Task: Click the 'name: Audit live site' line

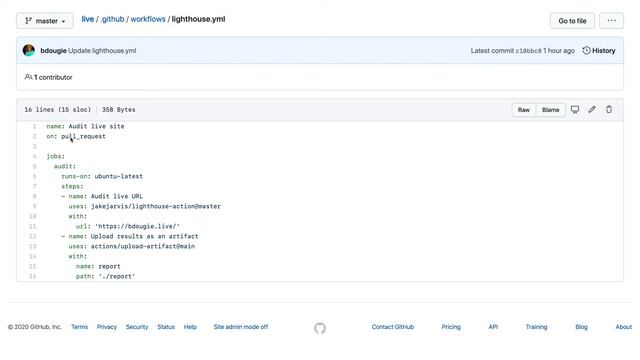Action: click(x=85, y=127)
